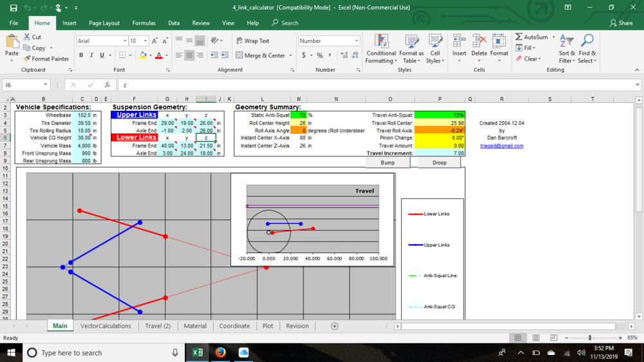
Task: Decrease indent icon
Action: click(214, 55)
